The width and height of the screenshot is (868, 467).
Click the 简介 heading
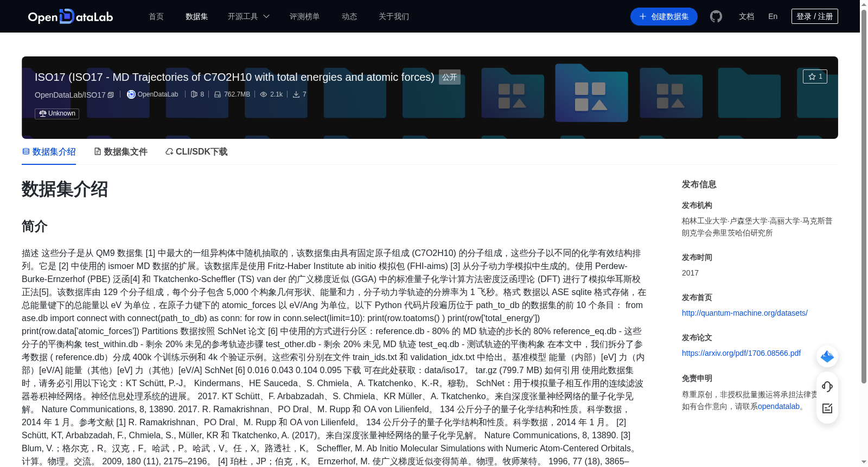pyautogui.click(x=35, y=226)
